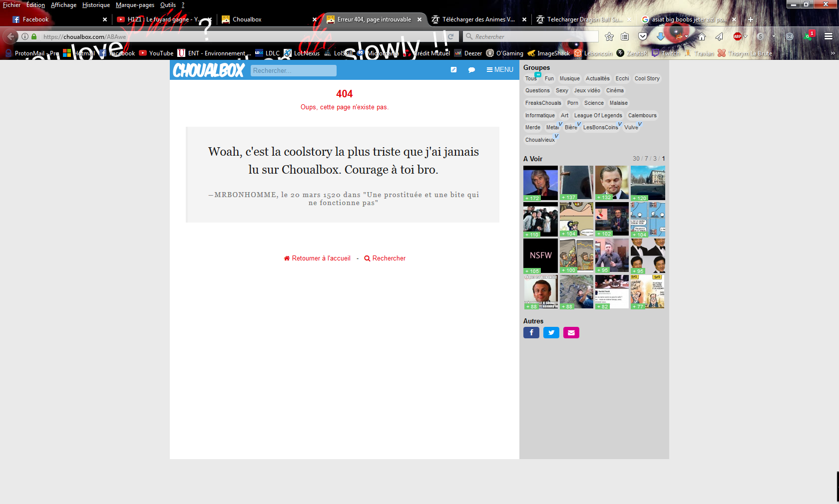Click the pink email envelope button
The width and height of the screenshot is (839, 504).
tap(571, 333)
